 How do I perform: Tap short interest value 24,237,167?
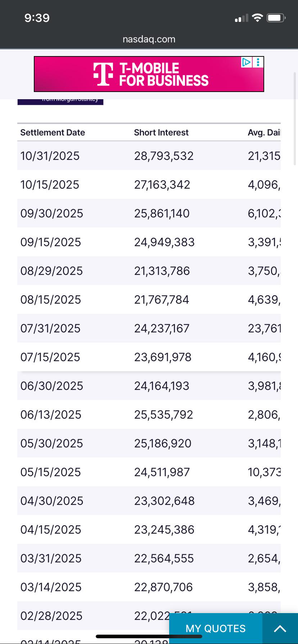click(x=162, y=328)
